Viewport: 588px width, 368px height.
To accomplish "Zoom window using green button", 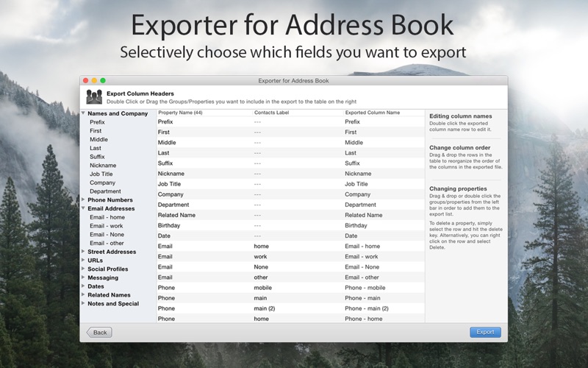I will click(103, 80).
